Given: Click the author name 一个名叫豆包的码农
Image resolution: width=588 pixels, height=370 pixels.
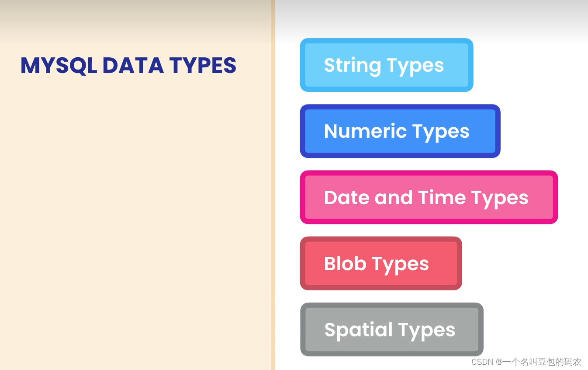Looking at the screenshot, I should point(542,362).
